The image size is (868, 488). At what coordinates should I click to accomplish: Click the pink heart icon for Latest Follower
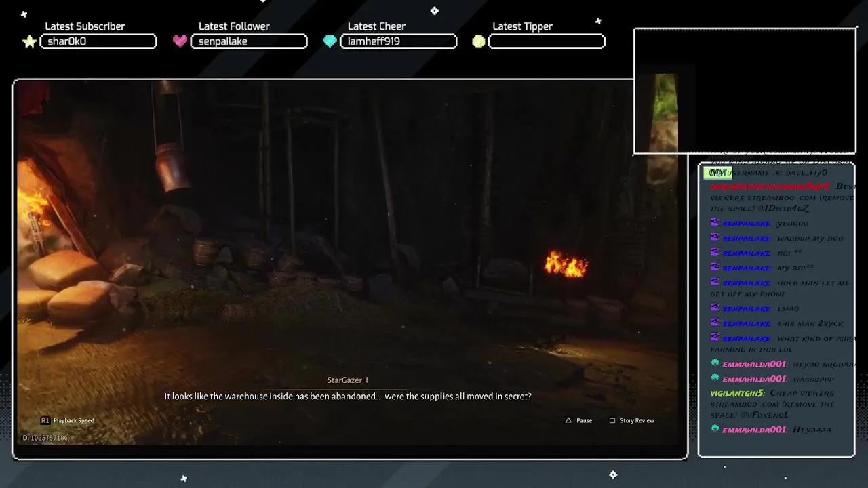click(x=180, y=41)
